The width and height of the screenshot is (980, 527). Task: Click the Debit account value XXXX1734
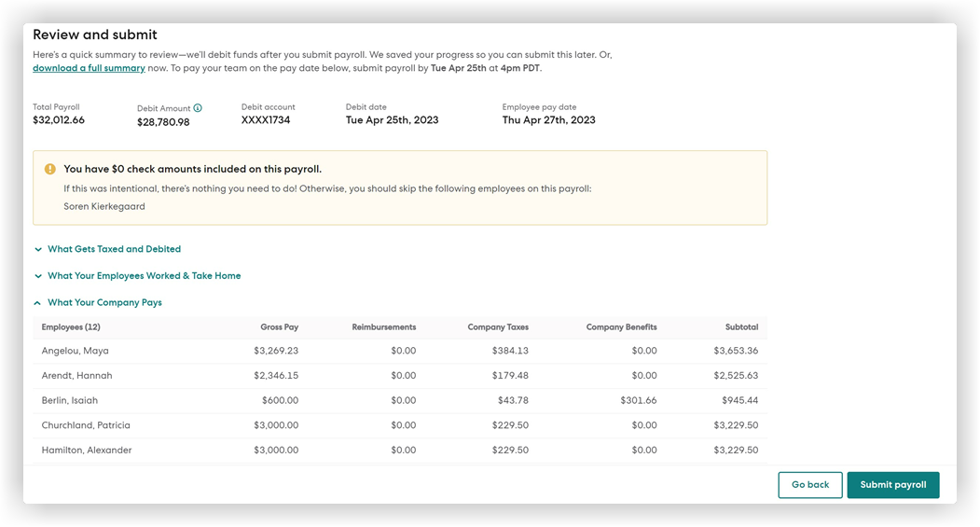[266, 120]
